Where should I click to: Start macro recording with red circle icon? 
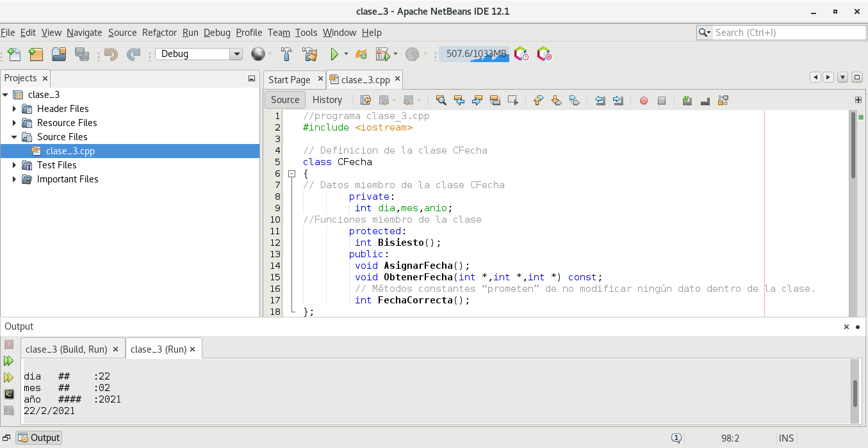pyautogui.click(x=644, y=100)
